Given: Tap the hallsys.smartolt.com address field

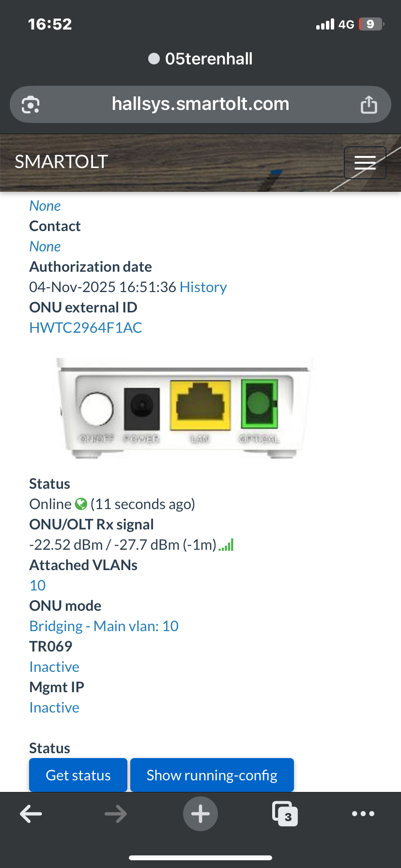Looking at the screenshot, I should click(x=200, y=104).
